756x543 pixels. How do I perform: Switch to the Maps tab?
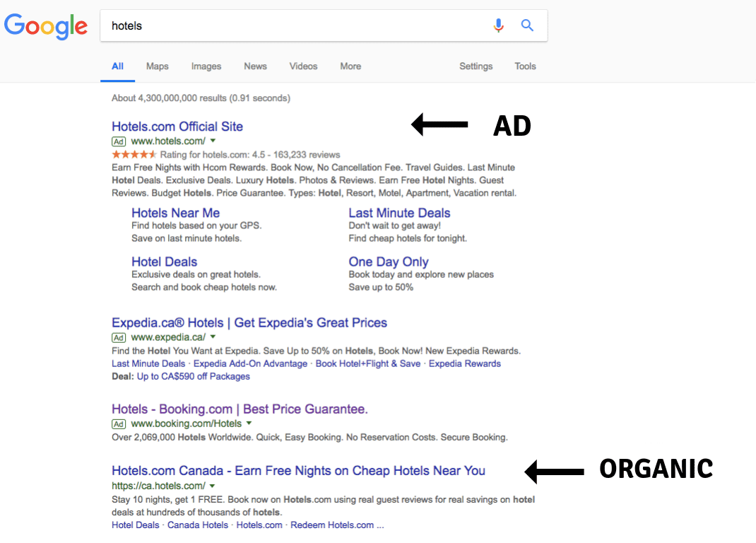pyautogui.click(x=158, y=66)
